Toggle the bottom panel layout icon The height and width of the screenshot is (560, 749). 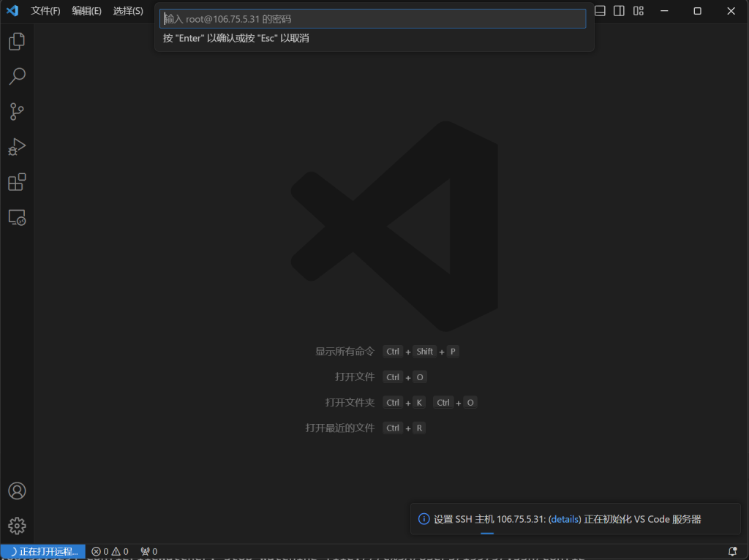click(600, 10)
